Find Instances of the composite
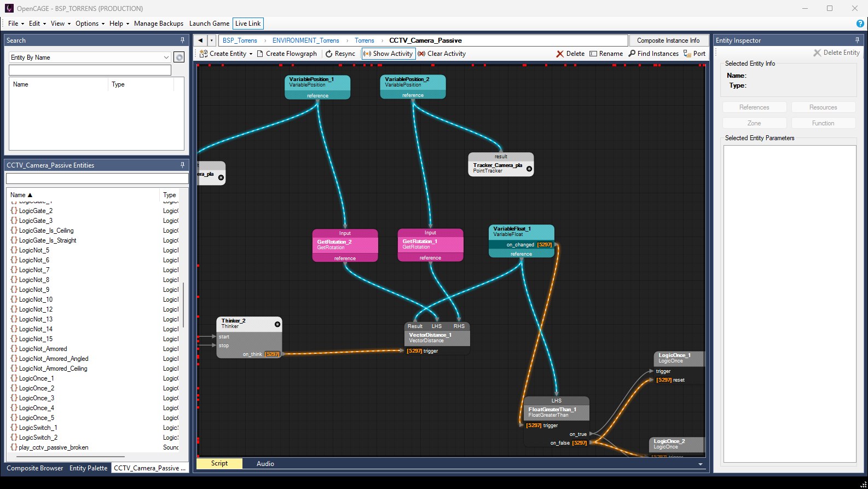This screenshot has height=489, width=868. click(653, 54)
